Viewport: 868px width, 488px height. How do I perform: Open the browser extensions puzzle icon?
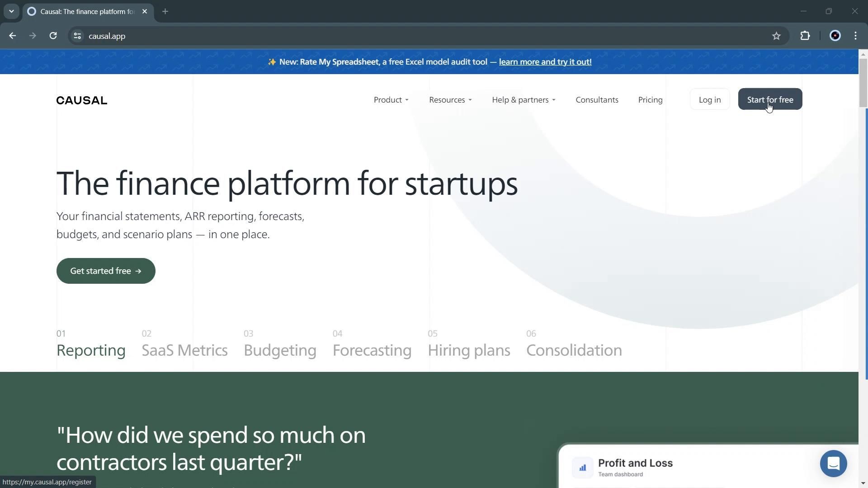click(x=805, y=36)
